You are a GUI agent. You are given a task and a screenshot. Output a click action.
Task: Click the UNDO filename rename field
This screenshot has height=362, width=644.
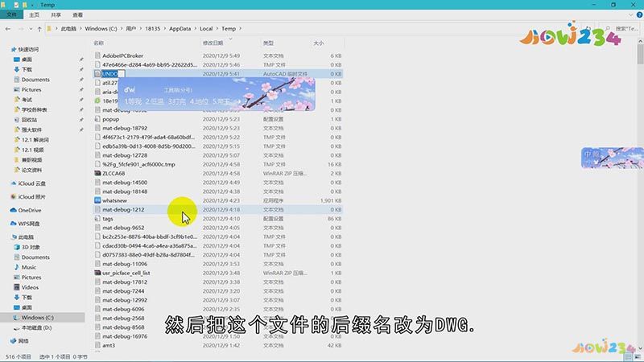point(113,74)
